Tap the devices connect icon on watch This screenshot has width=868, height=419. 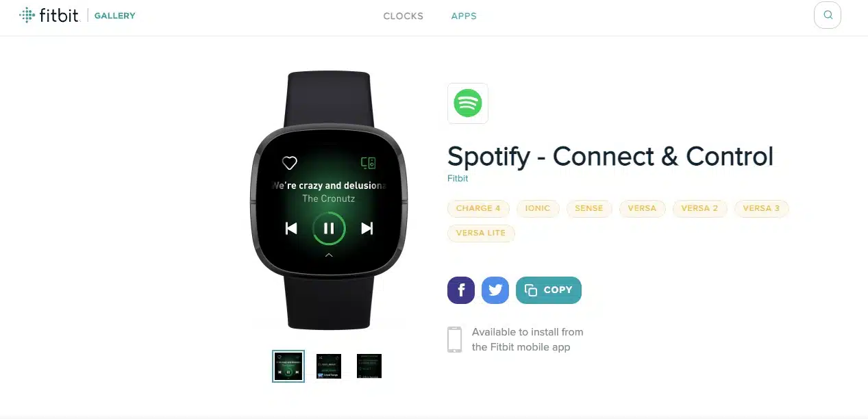pos(369,163)
